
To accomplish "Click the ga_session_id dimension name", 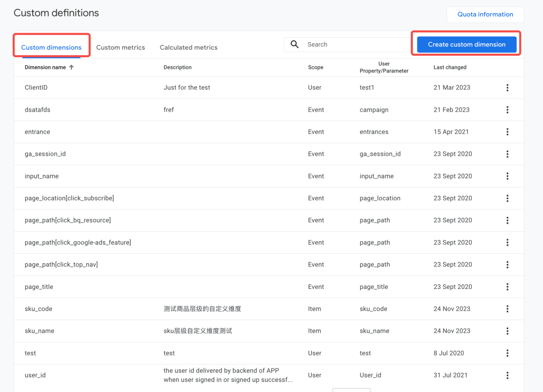I will tap(45, 154).
